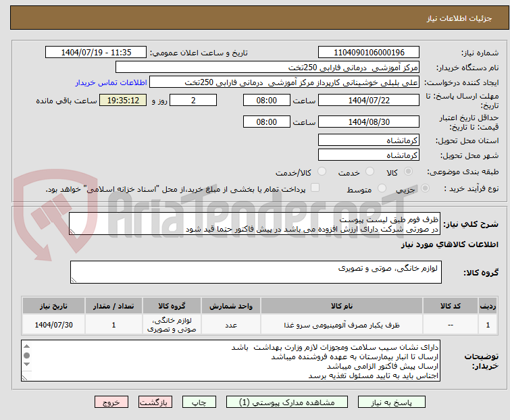Click the 'کد کالا' column header
Image resolution: width=510 pixels, height=420 pixels.
click(450, 306)
